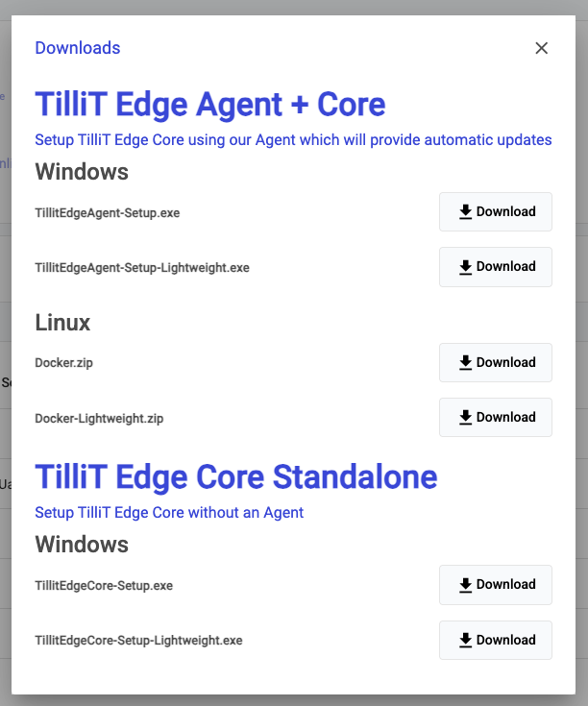This screenshot has height=706, width=588.
Task: Click the Downloads dialog title
Action: [x=78, y=48]
